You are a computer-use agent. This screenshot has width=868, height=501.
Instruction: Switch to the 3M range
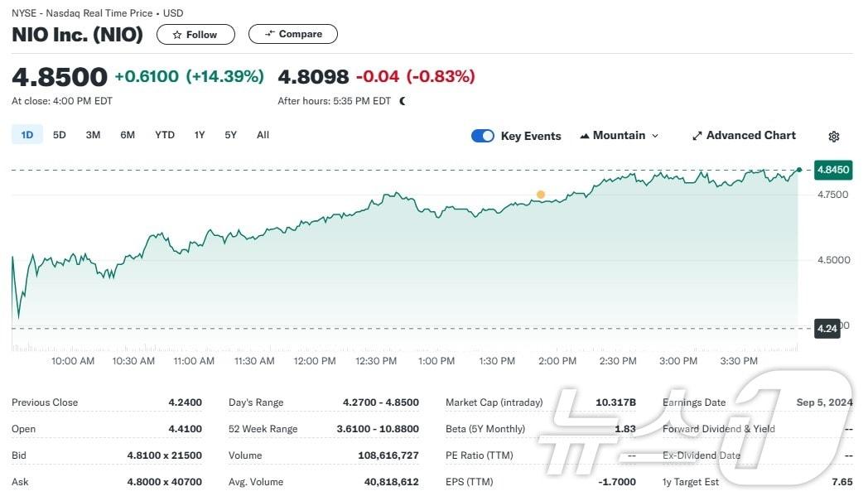click(93, 135)
